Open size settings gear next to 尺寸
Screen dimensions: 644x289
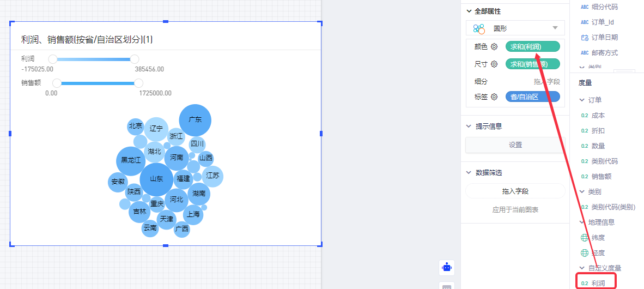[x=495, y=64]
